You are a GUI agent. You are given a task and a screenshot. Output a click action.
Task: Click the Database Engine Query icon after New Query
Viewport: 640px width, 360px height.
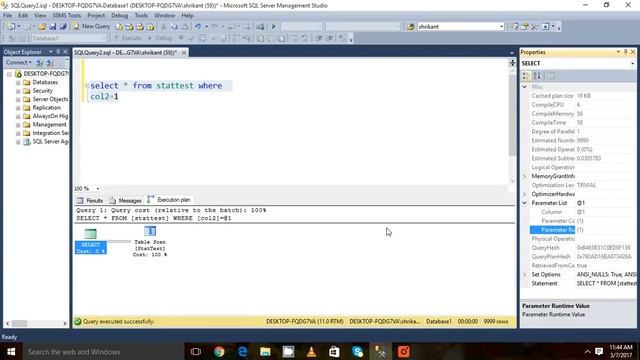(x=119, y=27)
